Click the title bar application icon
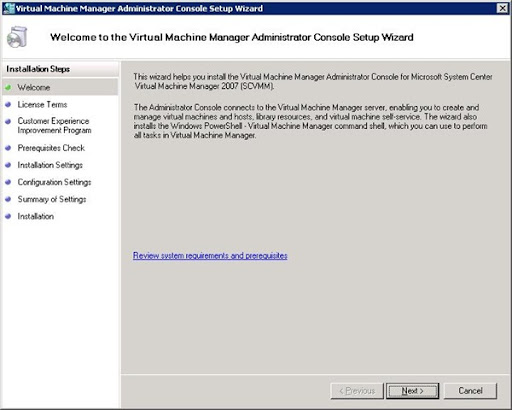Image resolution: width=512 pixels, height=410 pixels. pos(9,8)
